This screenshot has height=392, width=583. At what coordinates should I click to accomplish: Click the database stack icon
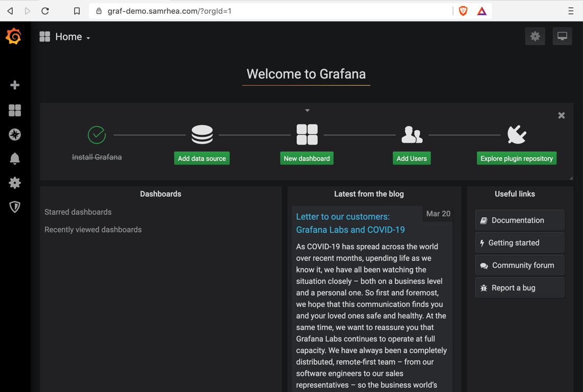pyautogui.click(x=202, y=135)
